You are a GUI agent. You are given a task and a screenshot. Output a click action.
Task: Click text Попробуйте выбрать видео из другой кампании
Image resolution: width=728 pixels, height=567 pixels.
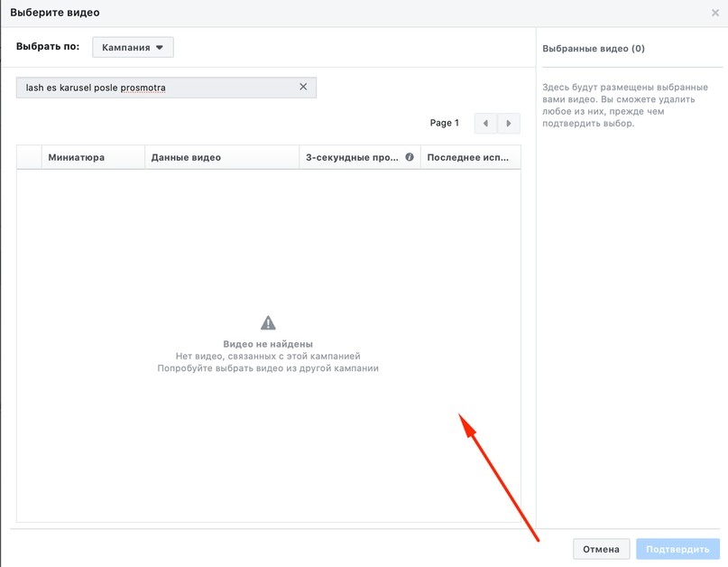click(x=268, y=368)
